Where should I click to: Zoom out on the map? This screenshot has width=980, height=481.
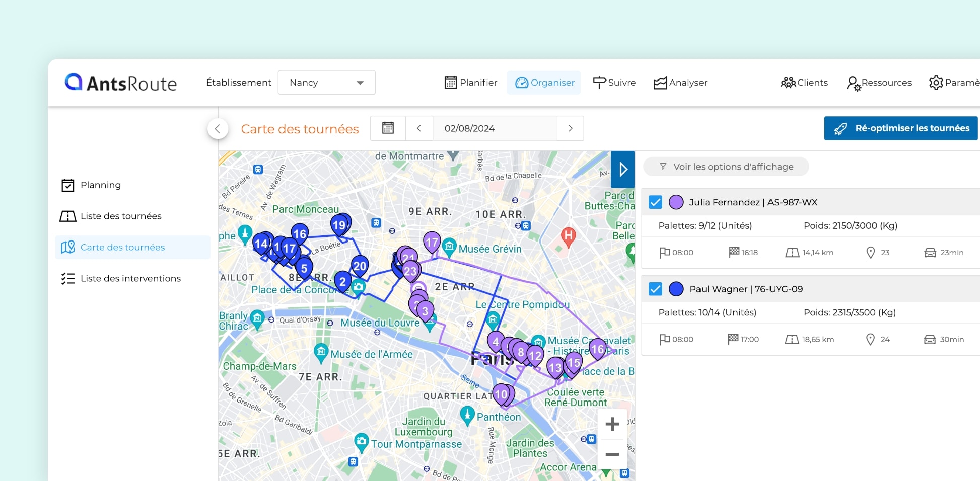pos(612,454)
